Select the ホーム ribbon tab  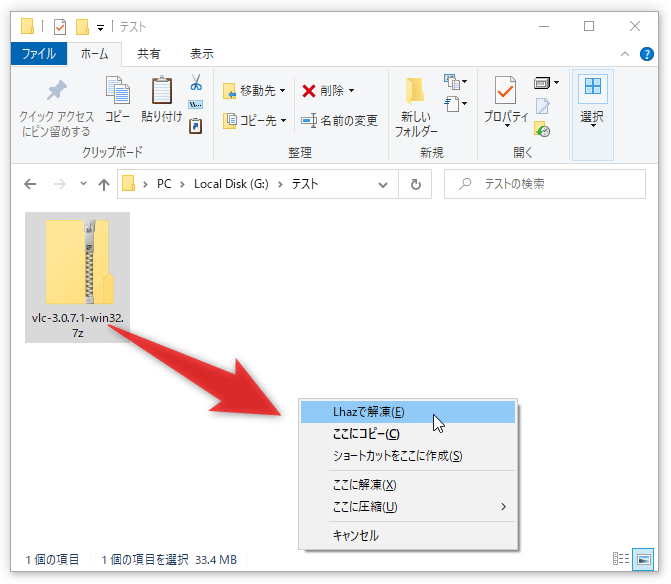point(95,54)
